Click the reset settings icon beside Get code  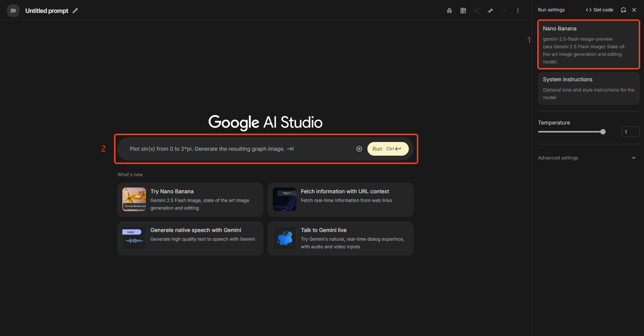coord(623,10)
